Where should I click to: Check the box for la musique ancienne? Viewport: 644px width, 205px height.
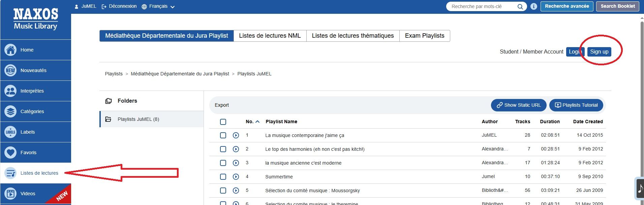click(223, 163)
